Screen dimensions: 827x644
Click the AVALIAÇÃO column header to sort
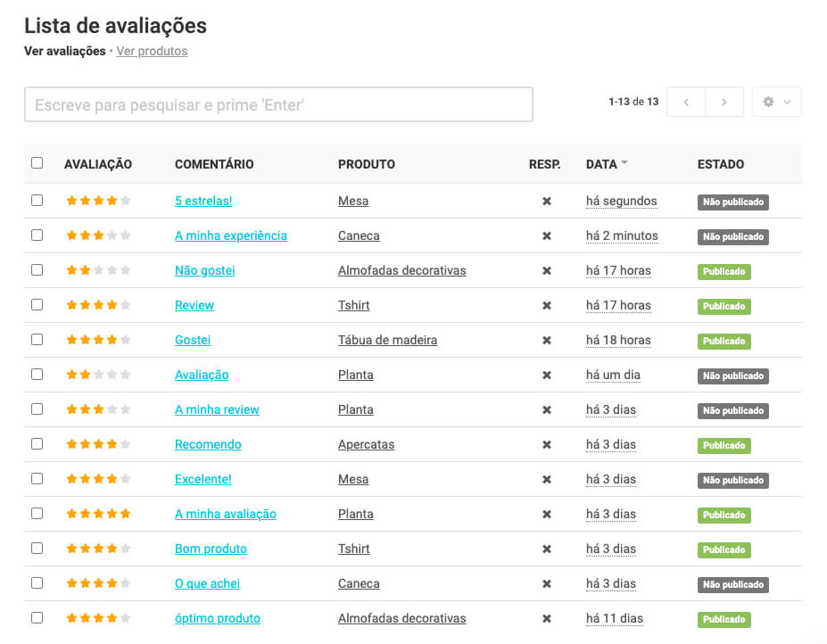click(98, 164)
